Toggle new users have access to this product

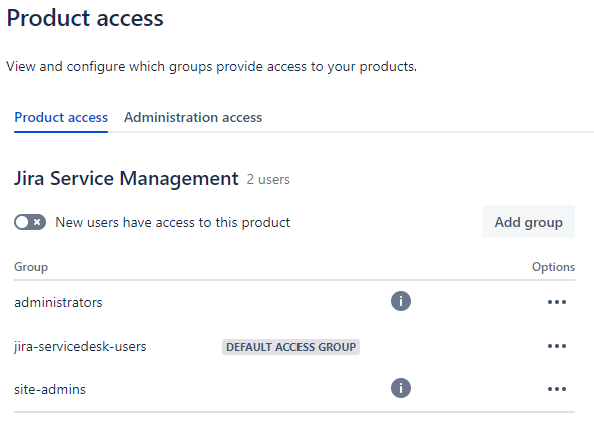(x=30, y=222)
